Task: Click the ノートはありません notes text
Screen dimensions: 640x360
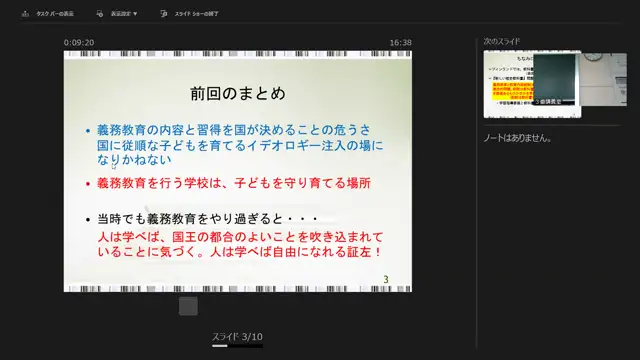Action: 517,138
